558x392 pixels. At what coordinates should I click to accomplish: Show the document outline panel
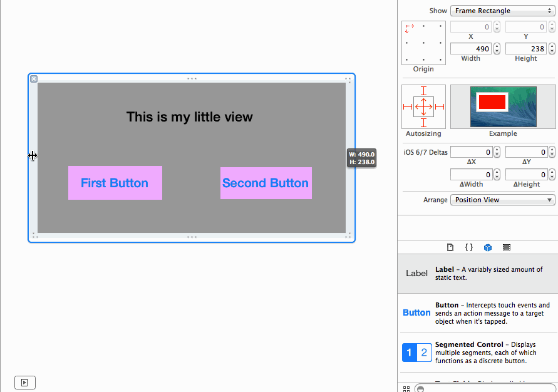pyautogui.click(x=25, y=382)
